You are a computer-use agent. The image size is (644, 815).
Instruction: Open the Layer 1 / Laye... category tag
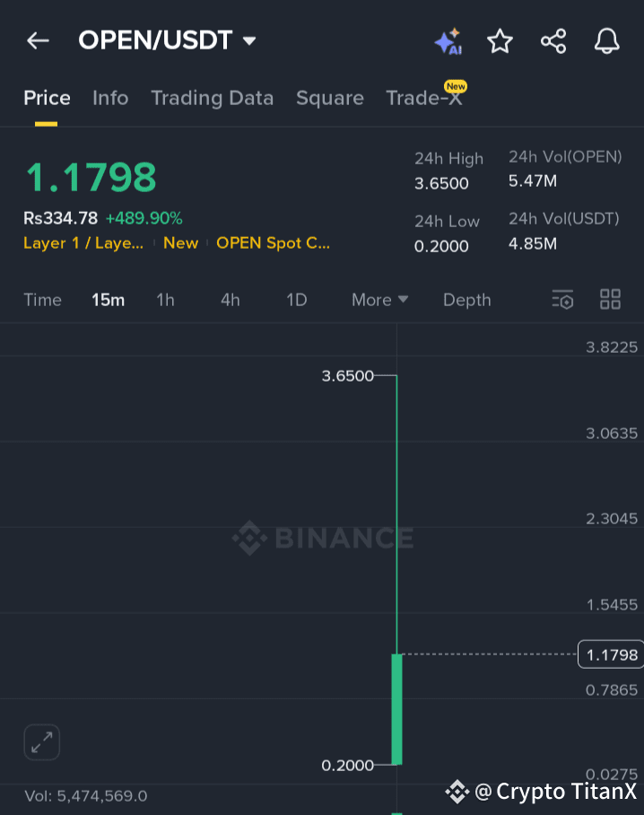(83, 242)
